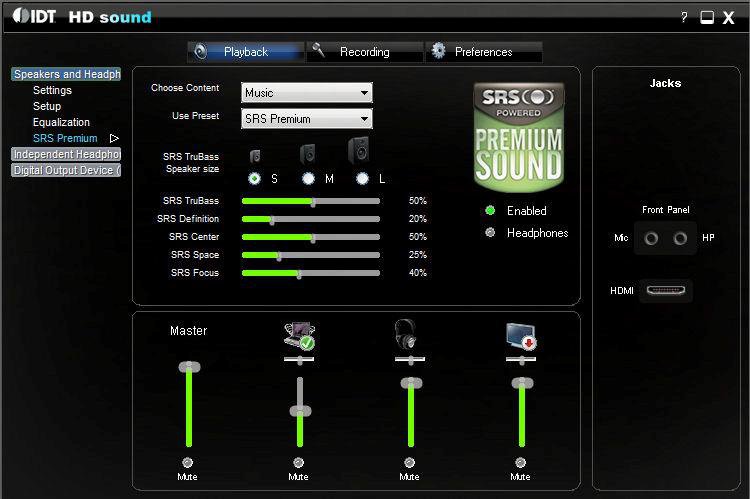Viewport: 750px width, 499px height.
Task: Open the Preferences tab
Action: pos(484,52)
